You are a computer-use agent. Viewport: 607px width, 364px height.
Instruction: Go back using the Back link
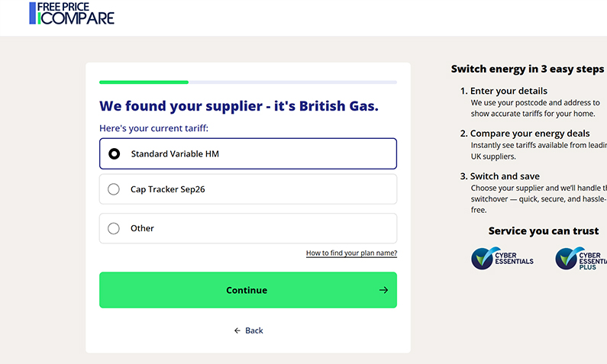pyautogui.click(x=253, y=330)
